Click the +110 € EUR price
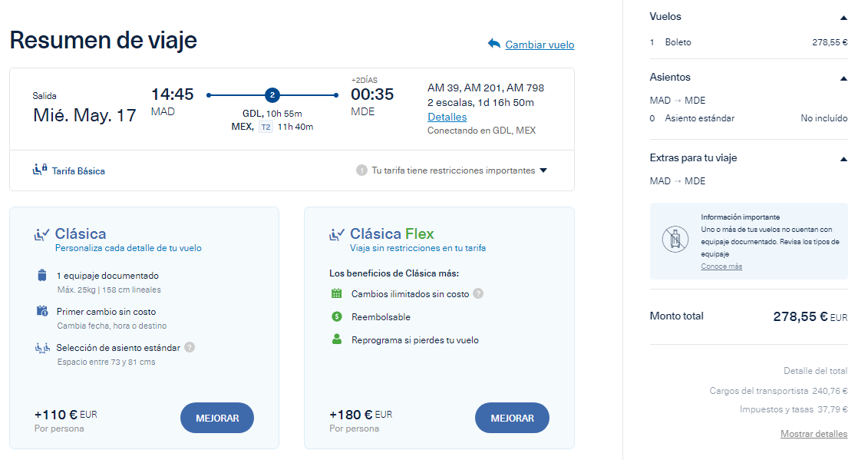 (x=65, y=415)
